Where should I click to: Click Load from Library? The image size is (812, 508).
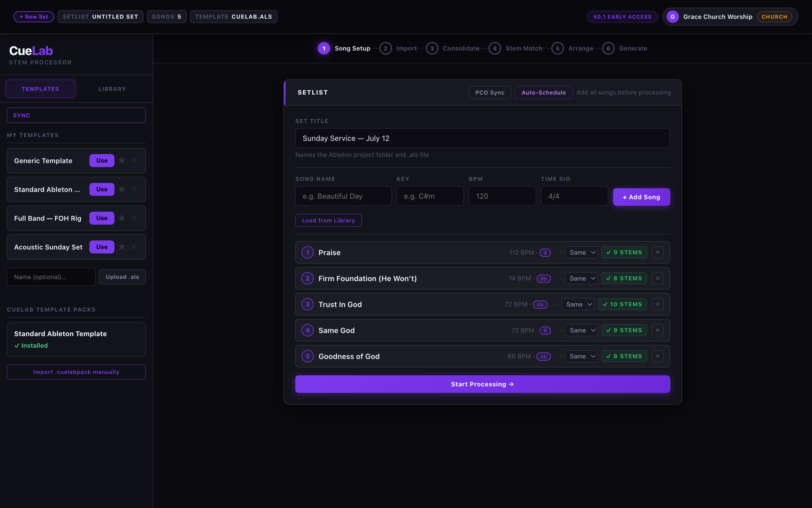point(328,220)
